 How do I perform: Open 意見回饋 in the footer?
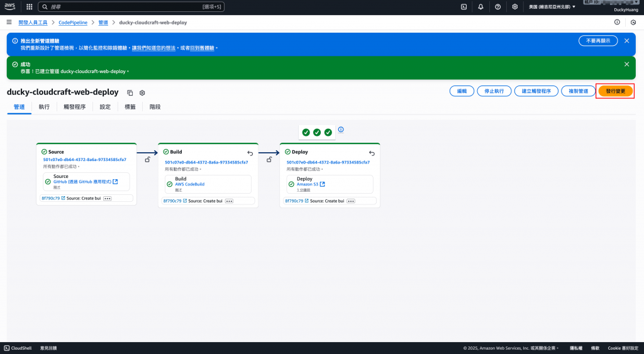pos(48,348)
